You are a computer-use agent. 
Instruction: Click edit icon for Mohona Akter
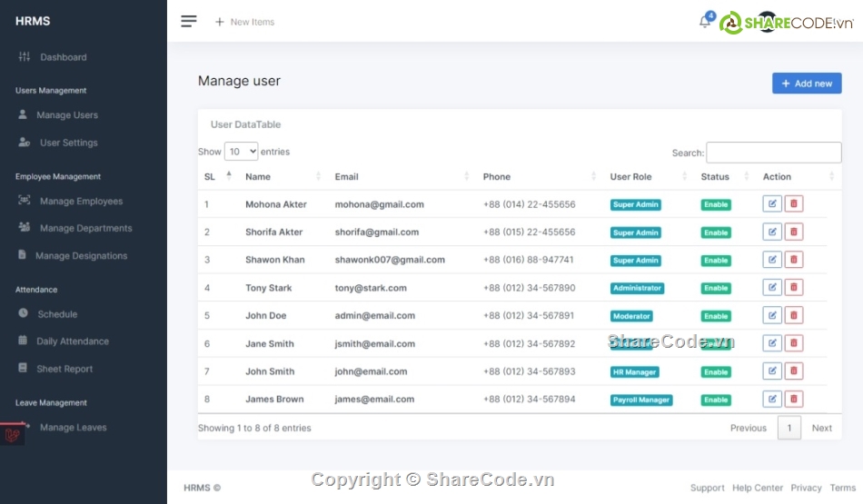772,204
